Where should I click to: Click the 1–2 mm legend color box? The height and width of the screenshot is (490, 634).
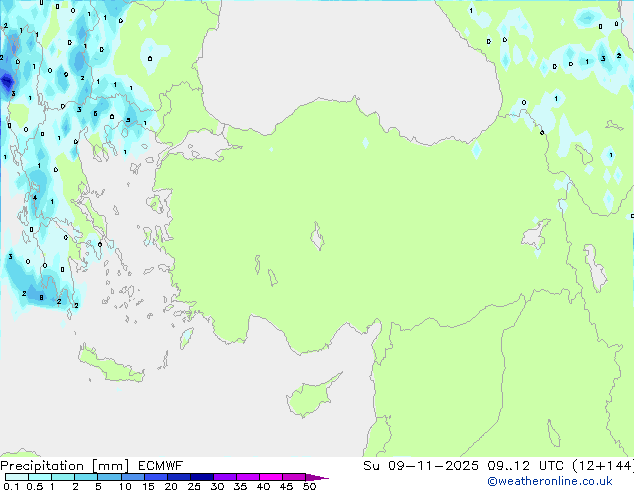point(63,477)
